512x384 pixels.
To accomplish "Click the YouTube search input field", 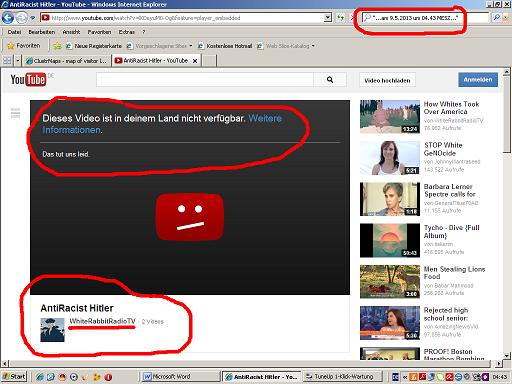I will [205, 80].
